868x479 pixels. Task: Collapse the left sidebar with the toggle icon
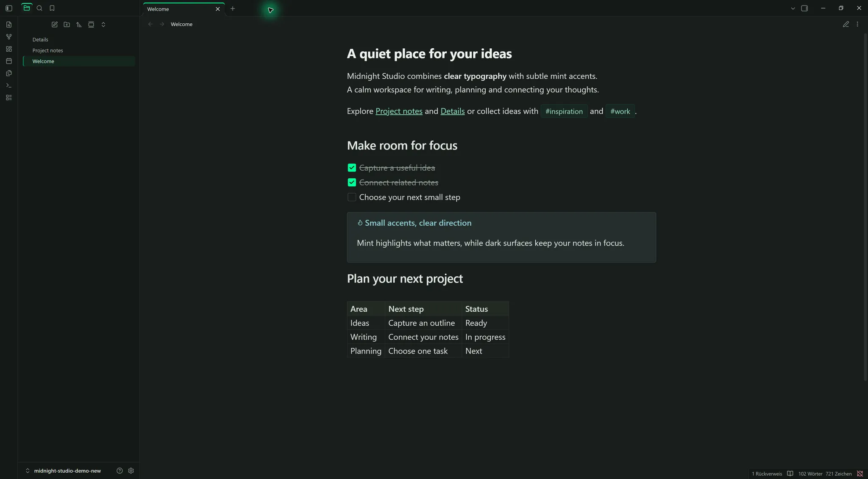coord(8,8)
